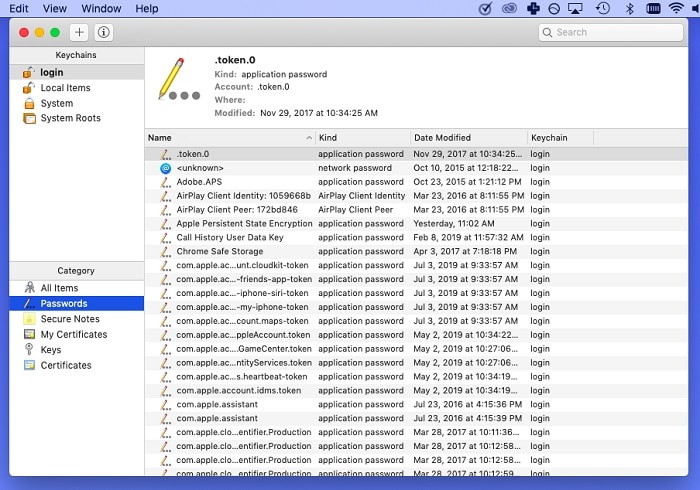Image resolution: width=700 pixels, height=490 pixels.
Task: Select the .token.0 row
Action: pos(416,154)
